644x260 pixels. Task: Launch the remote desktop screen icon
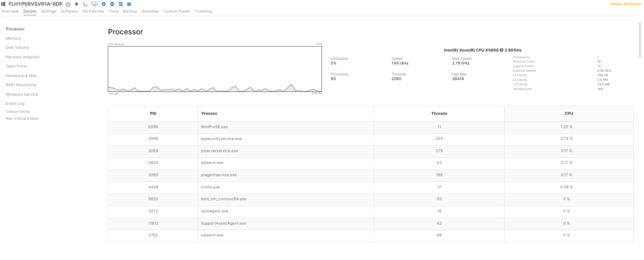point(94,4)
